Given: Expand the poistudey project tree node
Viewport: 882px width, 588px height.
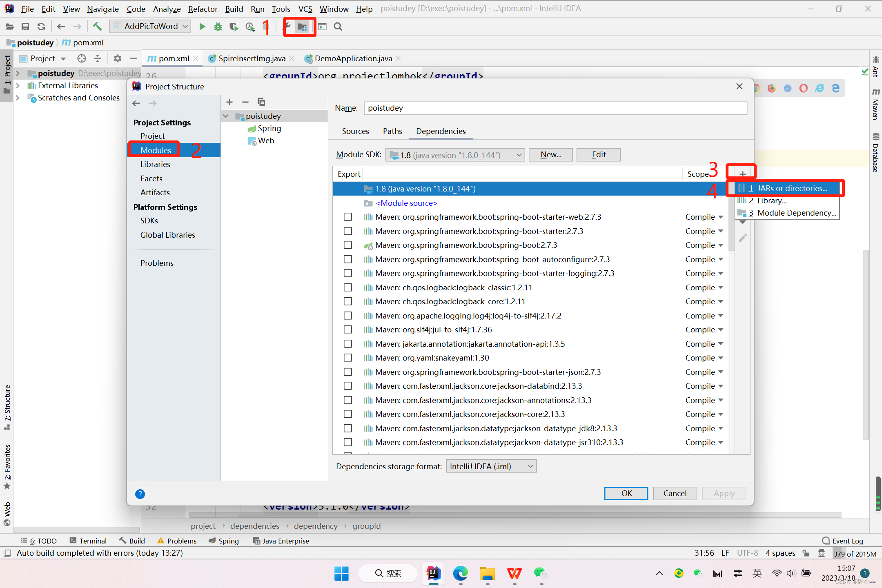Looking at the screenshot, I should (x=18, y=73).
